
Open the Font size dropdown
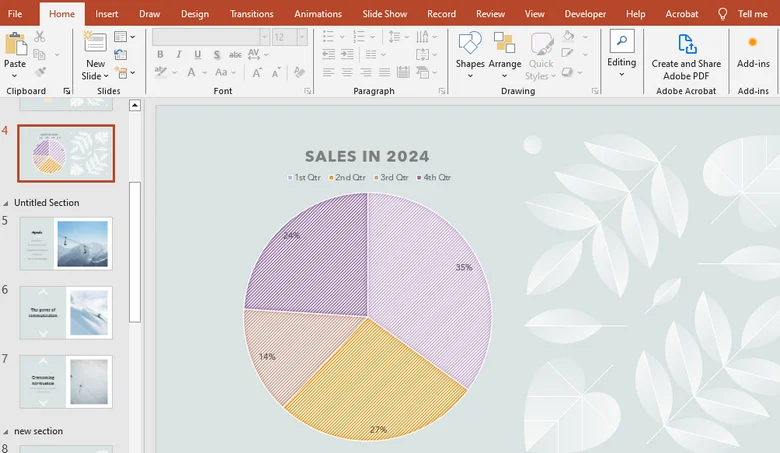[x=301, y=37]
